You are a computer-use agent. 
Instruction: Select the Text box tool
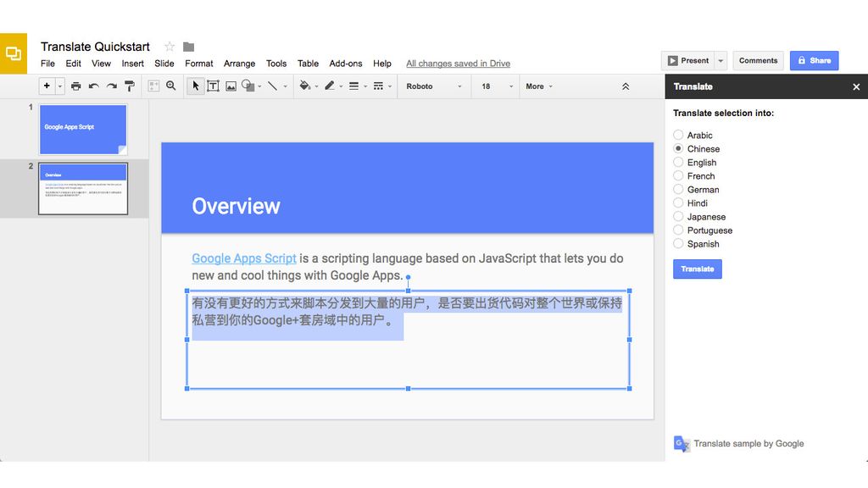(x=213, y=86)
